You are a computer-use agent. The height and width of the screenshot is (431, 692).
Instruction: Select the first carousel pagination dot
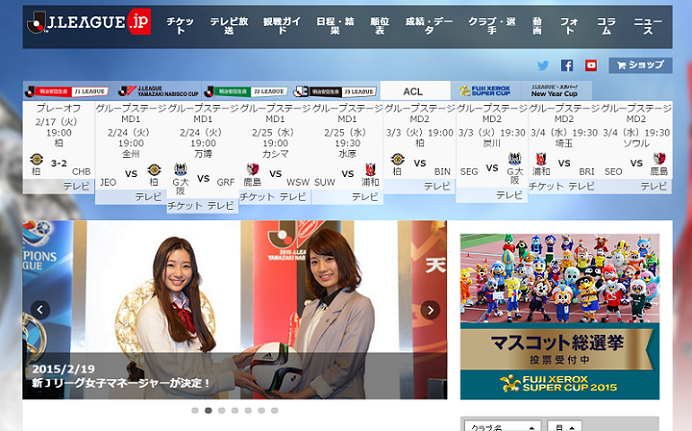195,410
